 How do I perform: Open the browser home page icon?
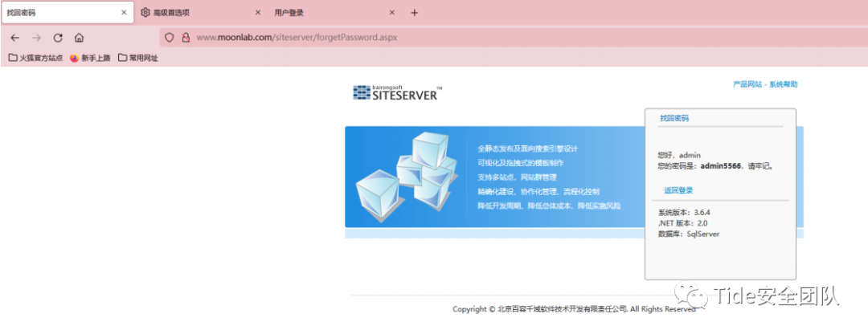pyautogui.click(x=79, y=38)
